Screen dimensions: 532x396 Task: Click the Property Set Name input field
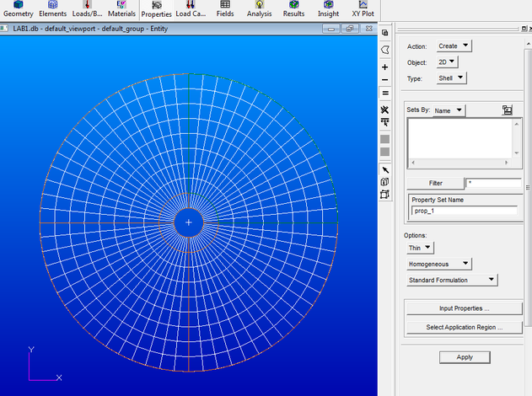464,211
